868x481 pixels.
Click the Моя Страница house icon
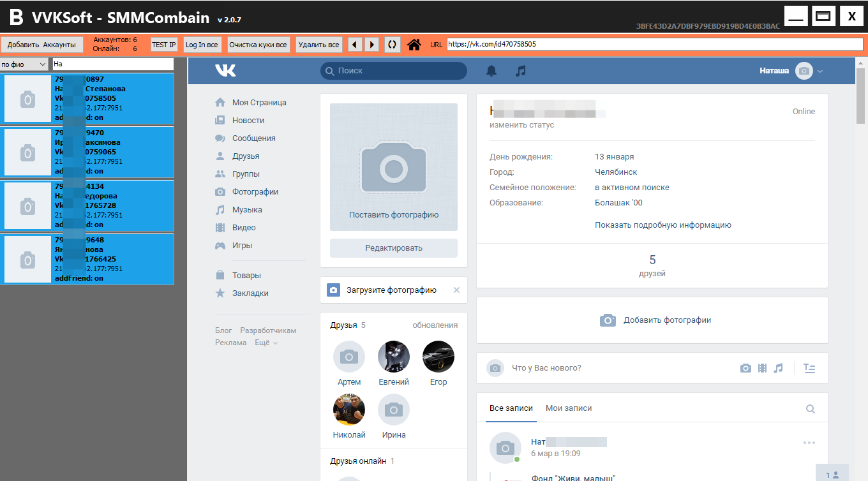220,102
